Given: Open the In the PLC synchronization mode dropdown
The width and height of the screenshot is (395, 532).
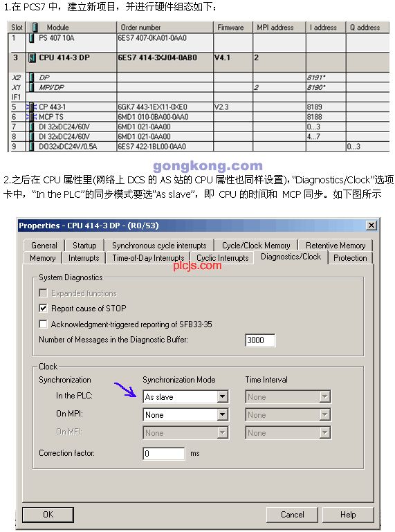Looking at the screenshot, I should [x=222, y=396].
